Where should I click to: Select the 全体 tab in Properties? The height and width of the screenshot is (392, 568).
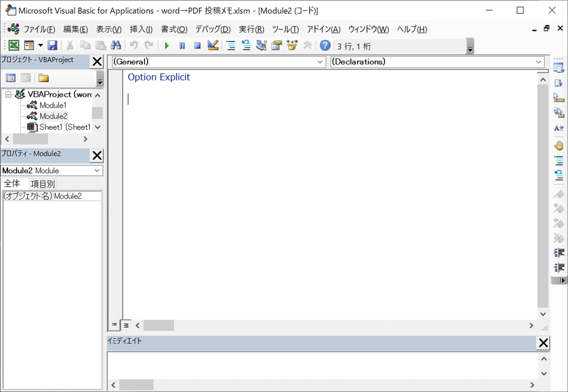(12, 183)
